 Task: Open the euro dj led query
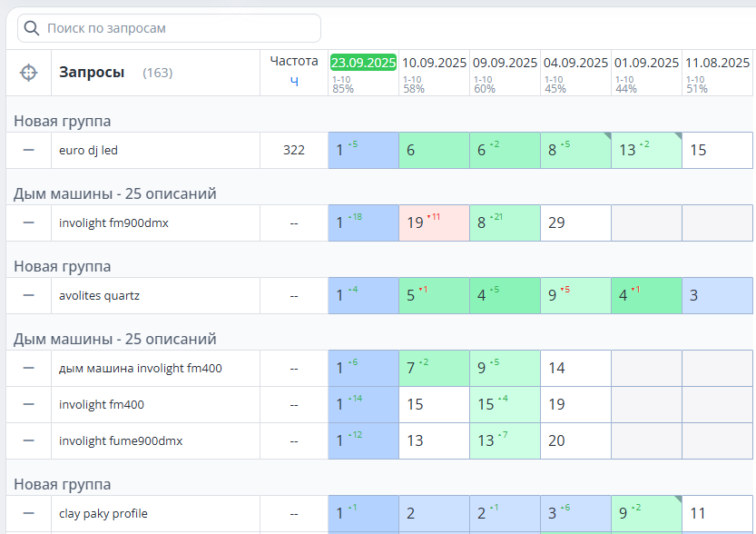tap(88, 150)
